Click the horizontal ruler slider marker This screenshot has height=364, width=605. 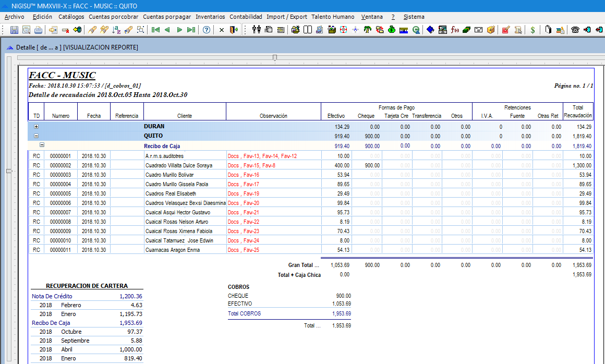click(x=275, y=57)
